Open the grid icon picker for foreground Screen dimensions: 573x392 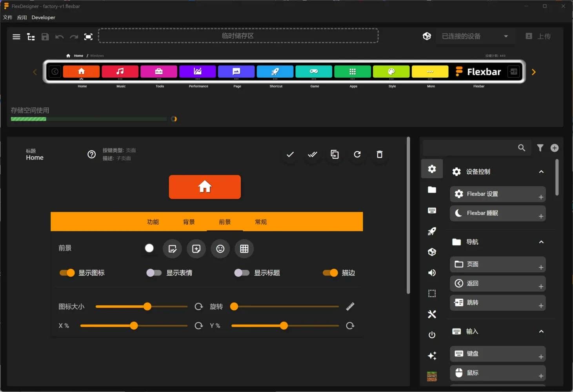click(244, 249)
